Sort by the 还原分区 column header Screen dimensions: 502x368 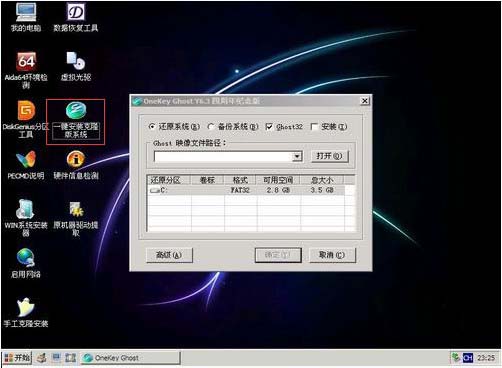tap(168, 180)
